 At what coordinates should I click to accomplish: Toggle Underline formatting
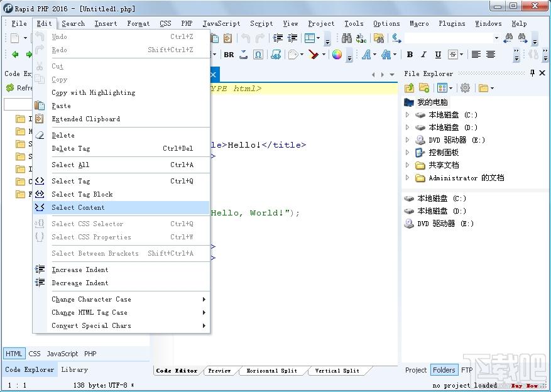438,55
